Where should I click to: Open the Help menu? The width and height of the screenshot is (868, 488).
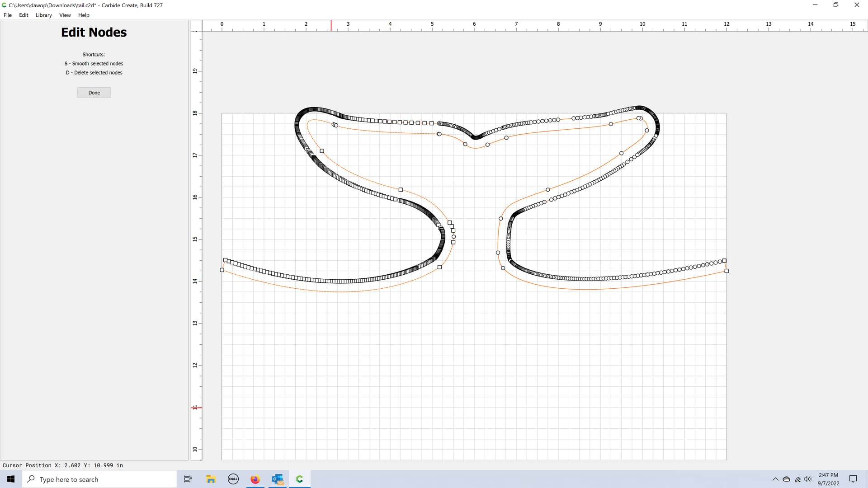coord(84,15)
